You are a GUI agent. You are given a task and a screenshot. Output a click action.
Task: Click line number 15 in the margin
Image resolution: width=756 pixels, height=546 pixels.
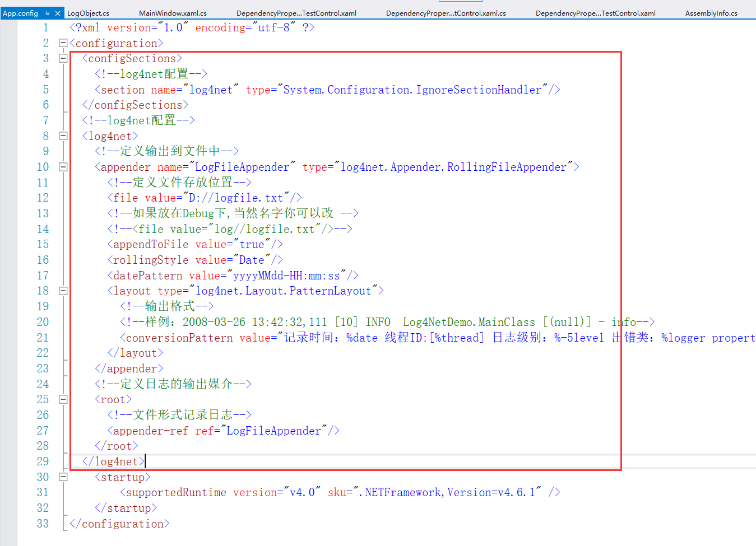(43, 244)
